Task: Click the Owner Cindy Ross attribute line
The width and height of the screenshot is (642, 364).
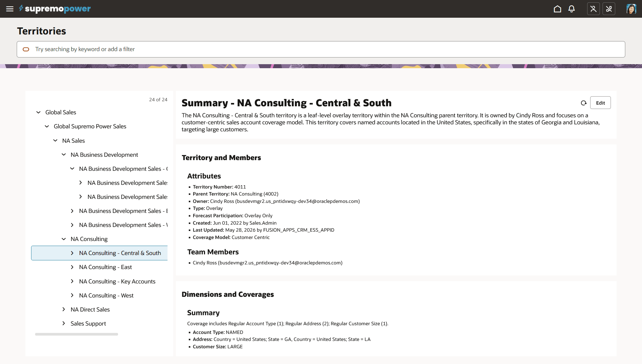Action: pos(276,201)
